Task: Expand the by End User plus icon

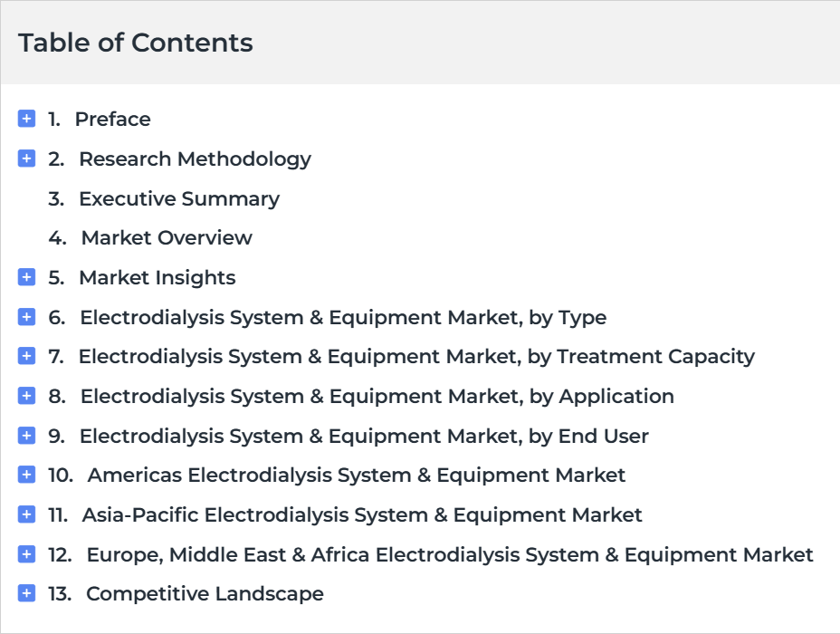Action: click(x=26, y=435)
